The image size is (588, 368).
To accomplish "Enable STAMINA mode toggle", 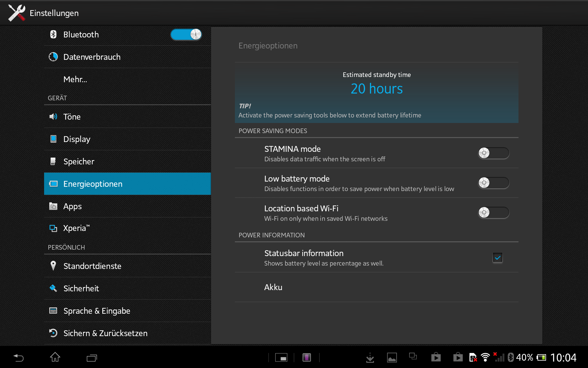I will click(x=493, y=153).
